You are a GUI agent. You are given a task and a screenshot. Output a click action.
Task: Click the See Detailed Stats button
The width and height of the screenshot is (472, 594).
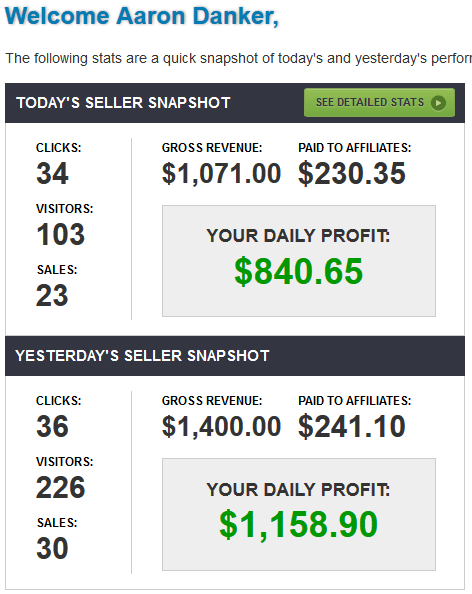[x=379, y=102]
